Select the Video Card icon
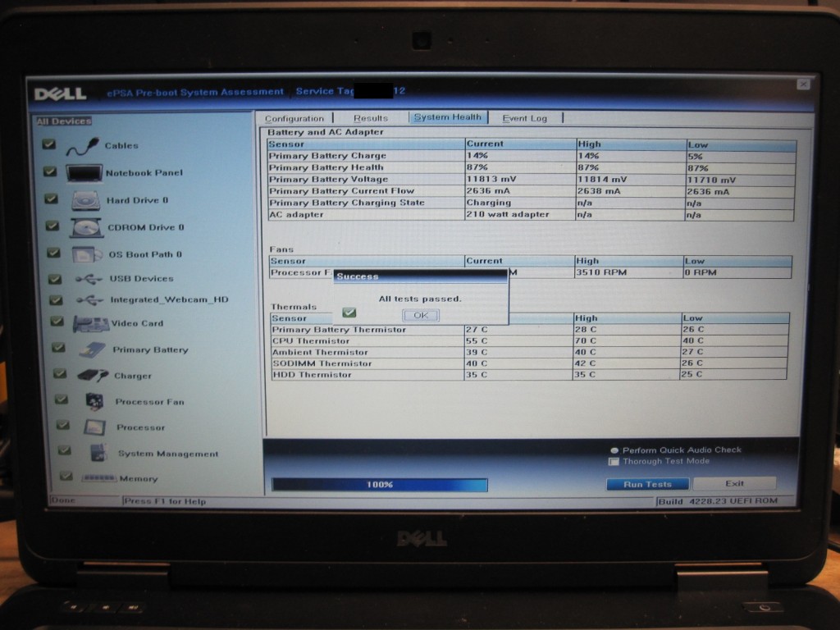840x630 pixels. [x=90, y=323]
